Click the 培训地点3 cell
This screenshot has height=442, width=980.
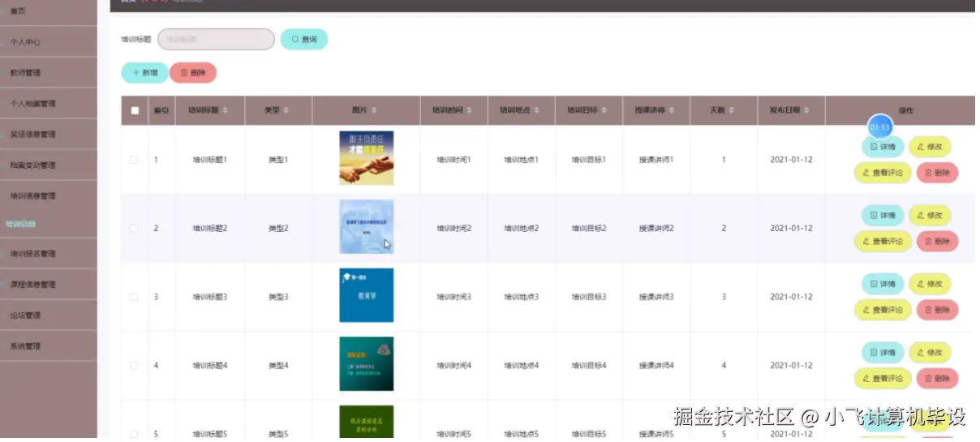[522, 297]
